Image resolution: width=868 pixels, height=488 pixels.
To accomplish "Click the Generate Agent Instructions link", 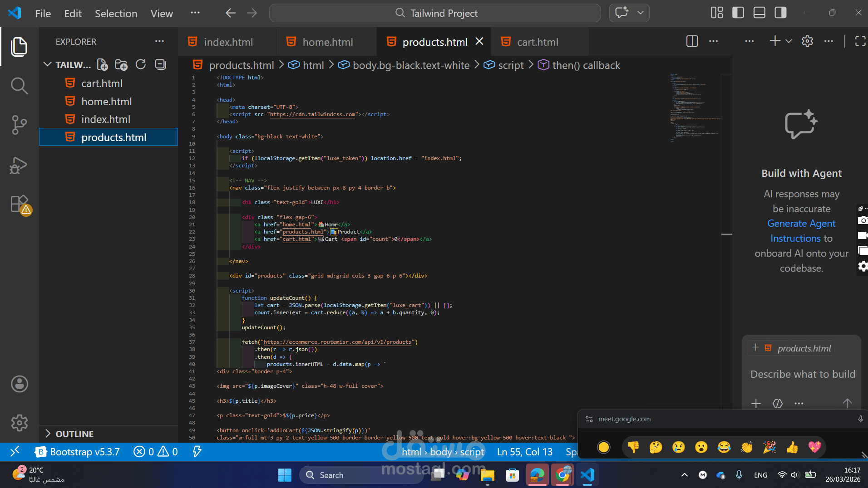I will coord(802,231).
